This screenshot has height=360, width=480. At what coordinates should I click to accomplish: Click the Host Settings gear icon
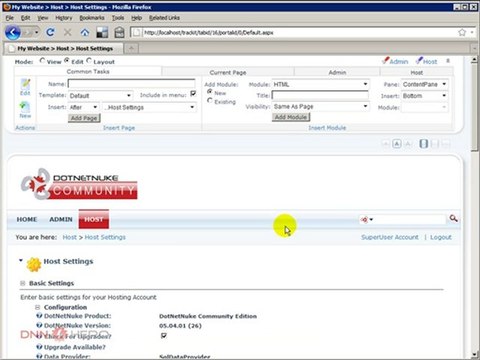(34, 265)
